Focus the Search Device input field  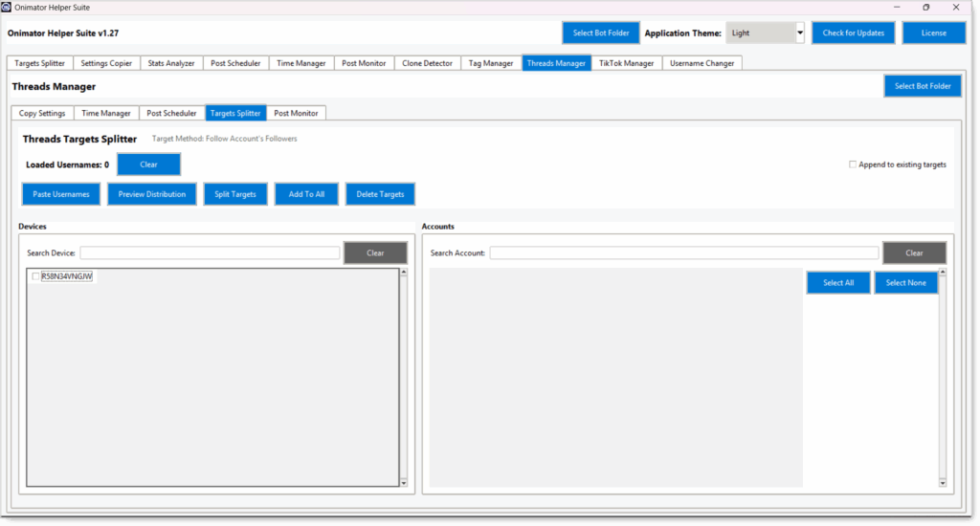coord(210,253)
